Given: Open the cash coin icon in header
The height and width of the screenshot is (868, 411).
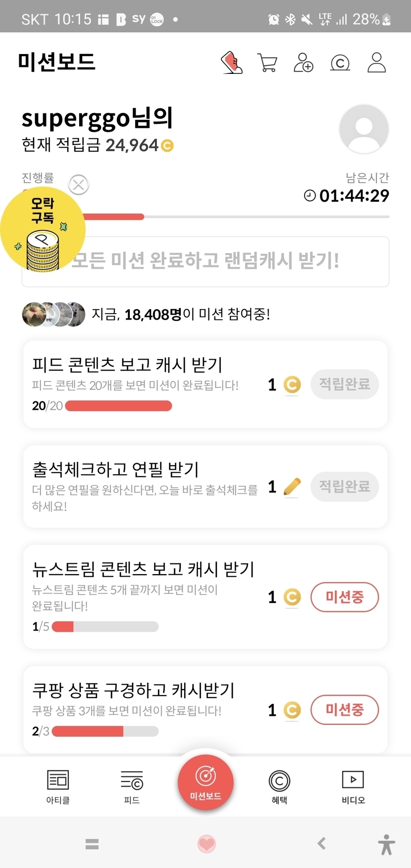Looking at the screenshot, I should (340, 63).
